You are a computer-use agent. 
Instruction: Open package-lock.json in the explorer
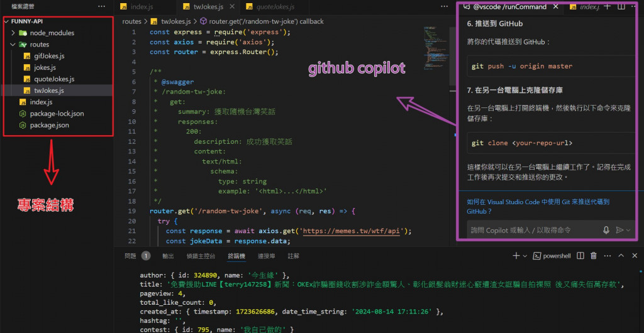[57, 114]
